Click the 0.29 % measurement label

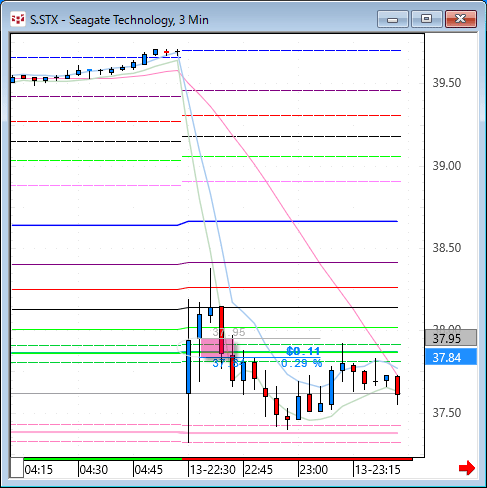[x=302, y=363]
